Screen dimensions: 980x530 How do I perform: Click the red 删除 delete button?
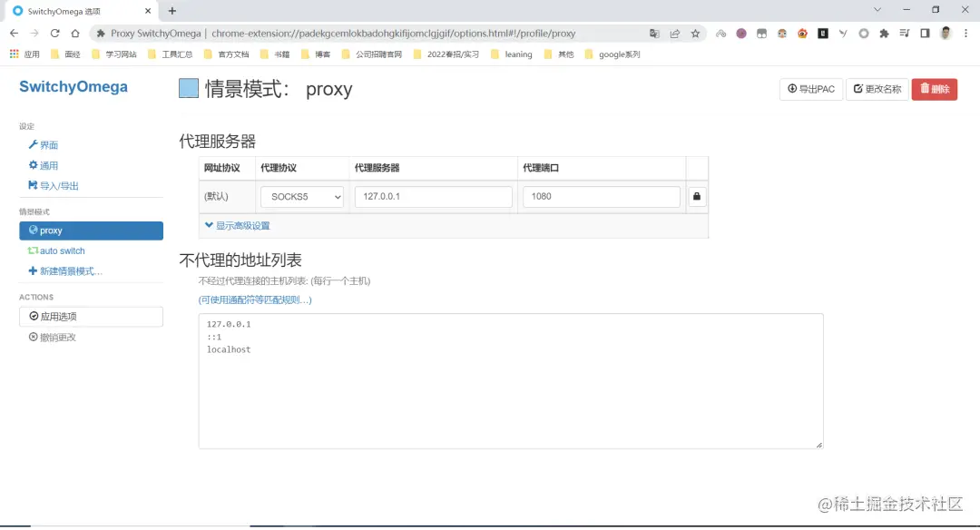[935, 89]
